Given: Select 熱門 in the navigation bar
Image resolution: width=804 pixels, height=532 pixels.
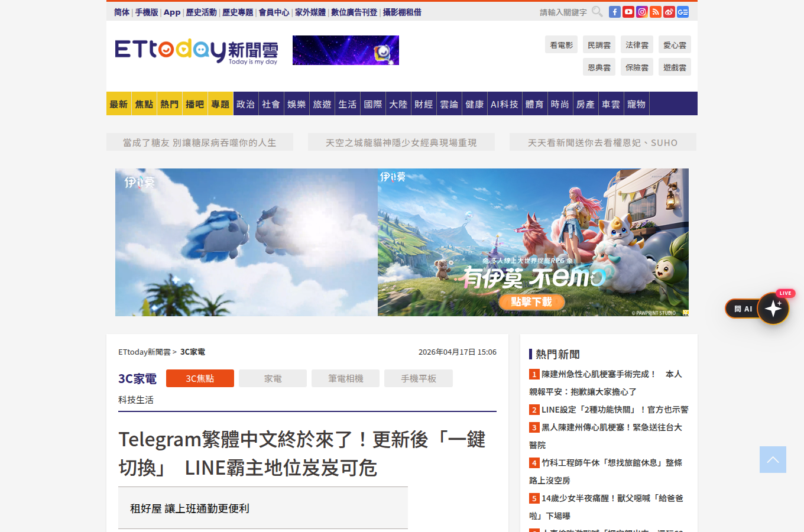Looking at the screenshot, I should [170, 104].
